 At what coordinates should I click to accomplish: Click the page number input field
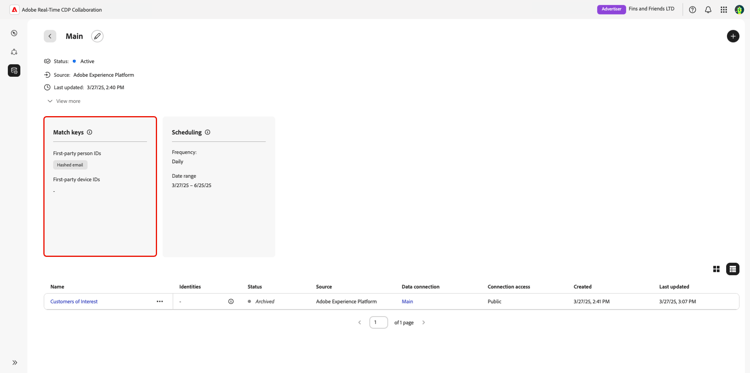point(378,323)
